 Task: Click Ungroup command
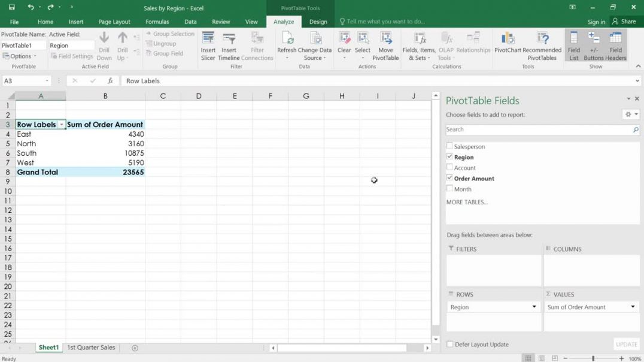pyautogui.click(x=161, y=44)
